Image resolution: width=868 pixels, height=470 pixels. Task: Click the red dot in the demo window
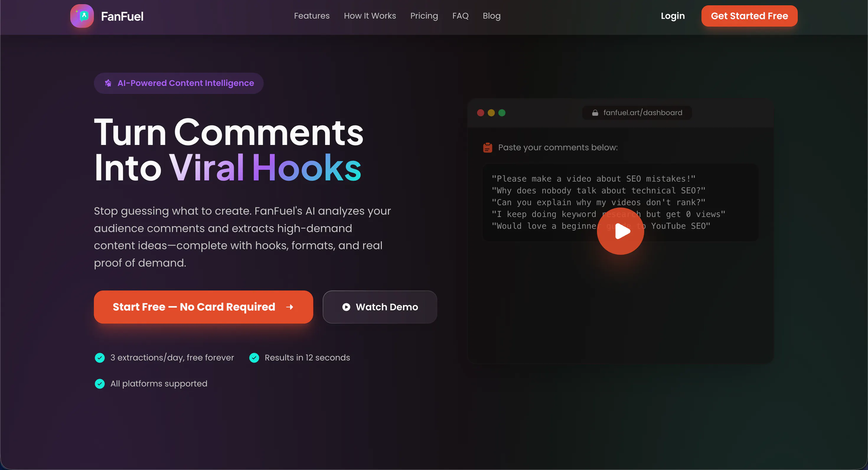pyautogui.click(x=481, y=113)
